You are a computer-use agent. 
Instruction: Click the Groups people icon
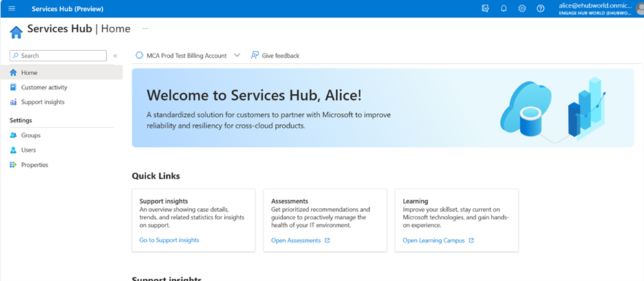(13, 135)
